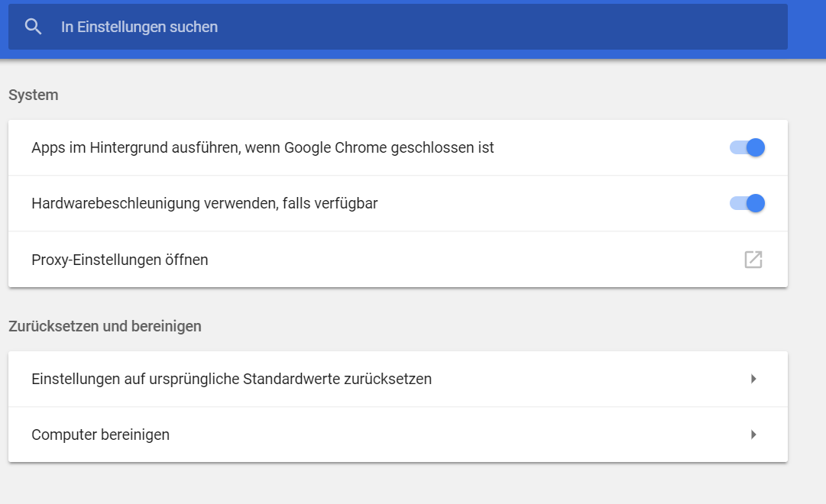Click the blue header area right of search box
The image size is (826, 504).
tap(806, 27)
